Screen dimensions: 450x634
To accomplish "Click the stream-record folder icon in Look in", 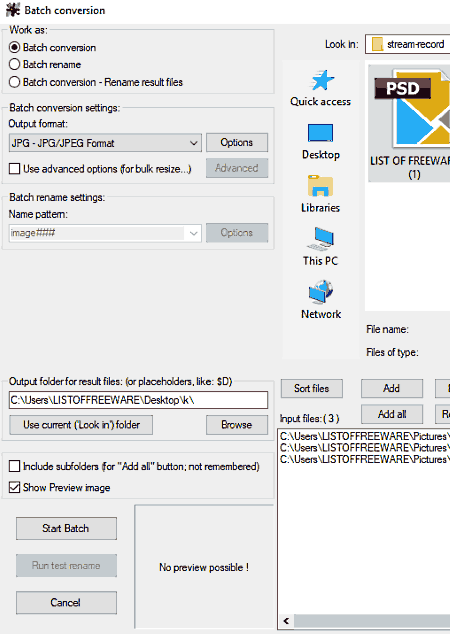I will click(377, 44).
